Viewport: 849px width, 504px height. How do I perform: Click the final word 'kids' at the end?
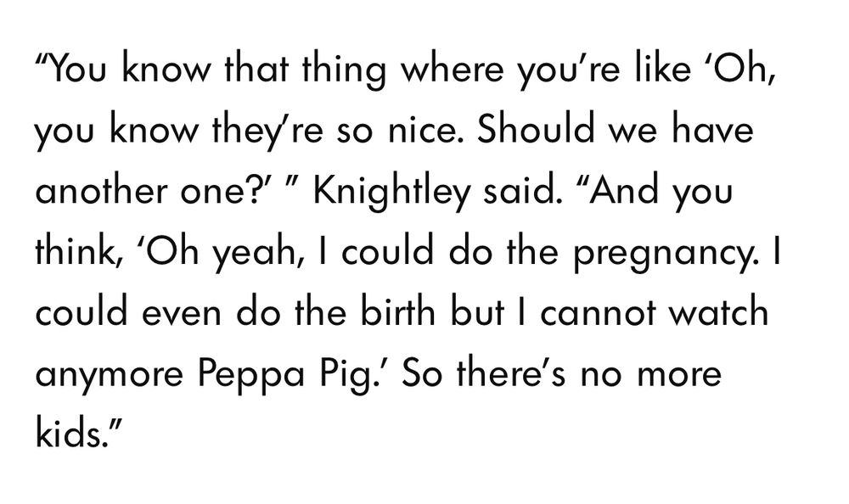pos(68,433)
